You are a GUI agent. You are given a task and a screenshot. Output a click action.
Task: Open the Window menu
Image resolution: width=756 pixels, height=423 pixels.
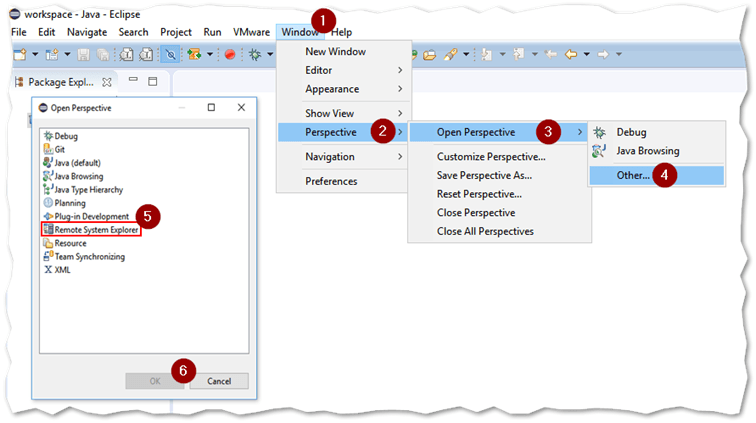[300, 32]
